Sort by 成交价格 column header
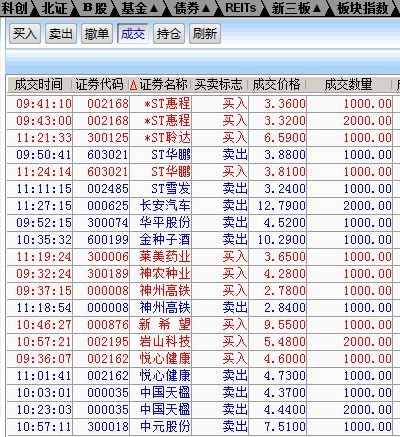Image resolution: width=400 pixels, height=437 pixels. coord(276,84)
